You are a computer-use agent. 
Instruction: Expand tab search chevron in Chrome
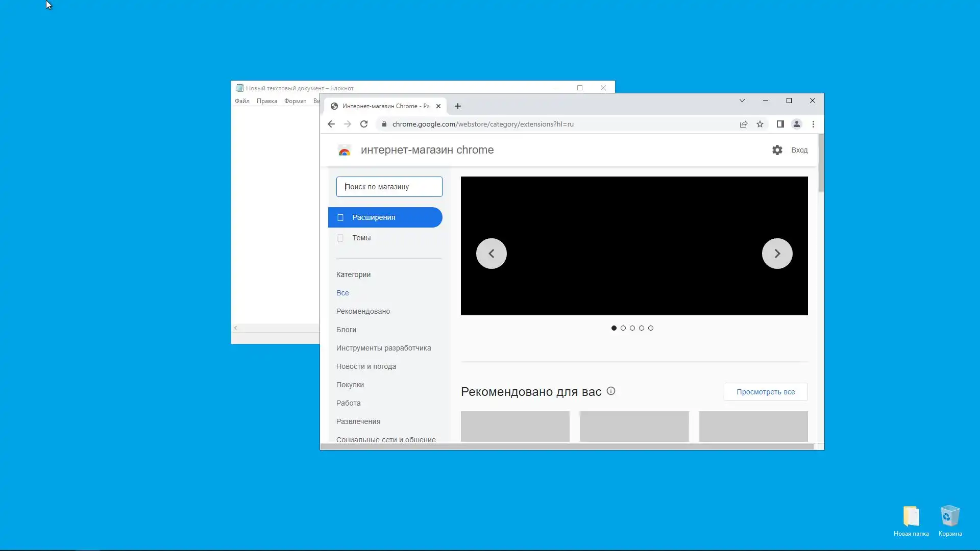coord(742,101)
